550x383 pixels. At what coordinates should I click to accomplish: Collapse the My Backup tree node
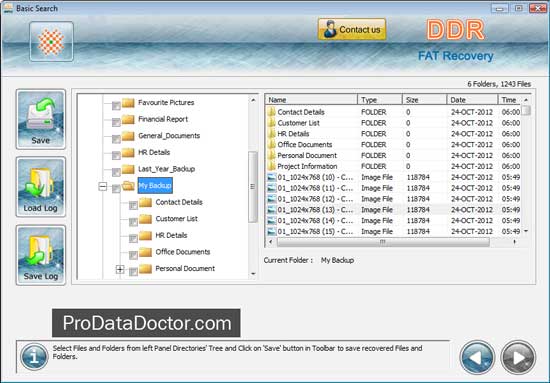[x=103, y=186]
